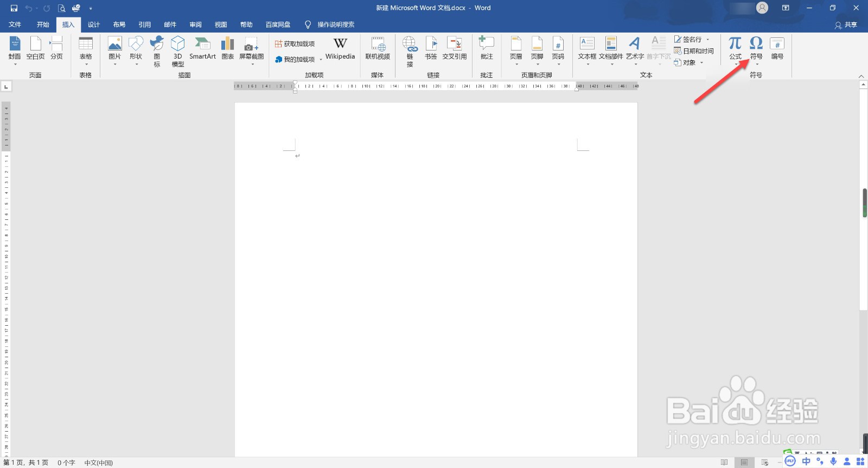Insert a chart (图表)

tap(228, 49)
